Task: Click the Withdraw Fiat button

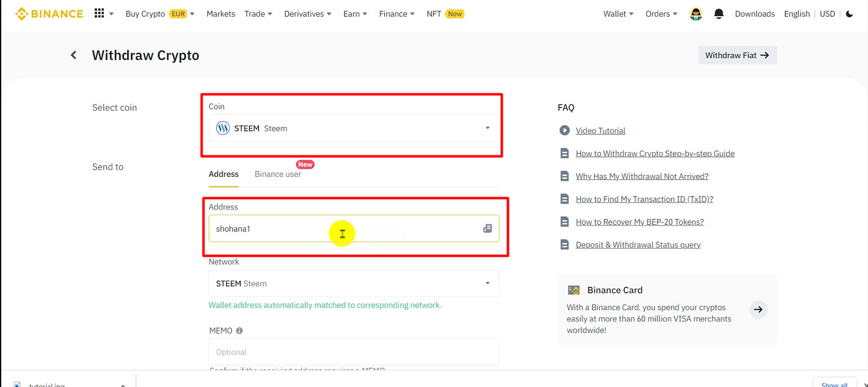Action: pos(737,55)
